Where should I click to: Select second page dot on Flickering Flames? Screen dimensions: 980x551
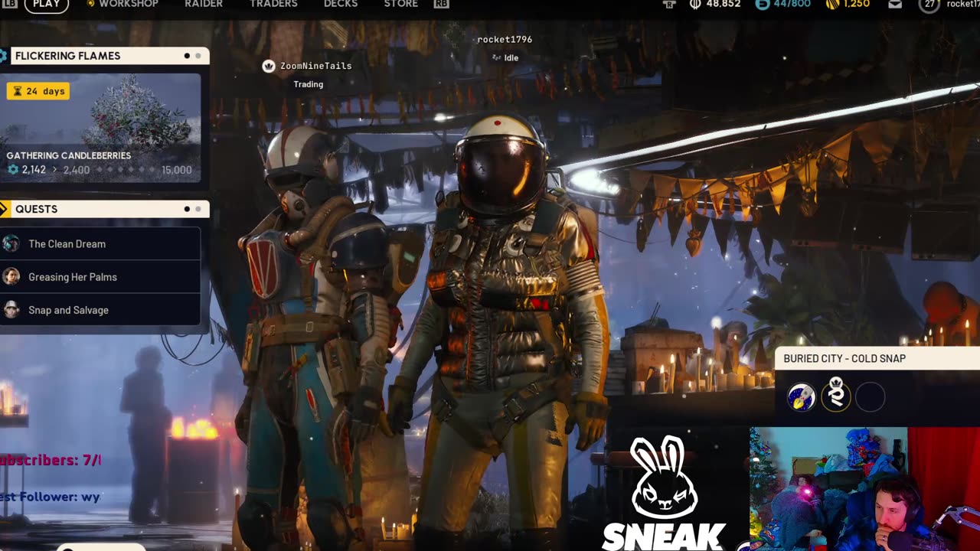198,56
